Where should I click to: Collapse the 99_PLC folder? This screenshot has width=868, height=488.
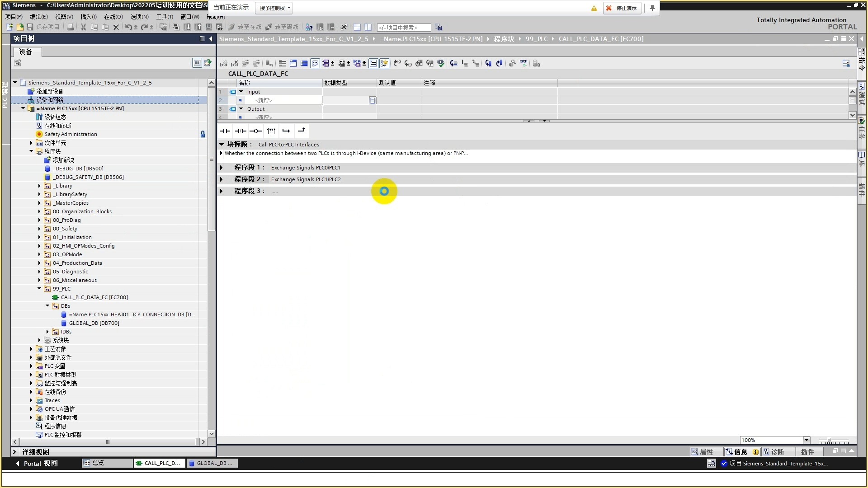(x=39, y=289)
